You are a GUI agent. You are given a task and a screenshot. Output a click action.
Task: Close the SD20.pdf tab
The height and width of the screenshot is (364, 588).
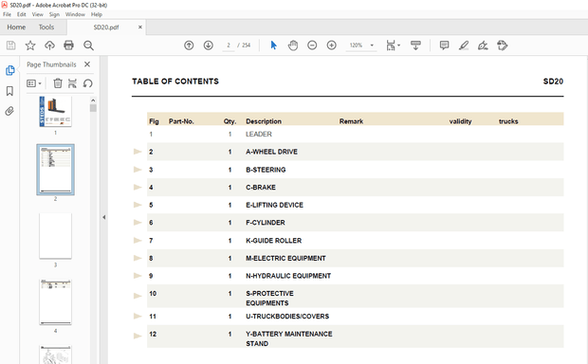[x=140, y=27]
